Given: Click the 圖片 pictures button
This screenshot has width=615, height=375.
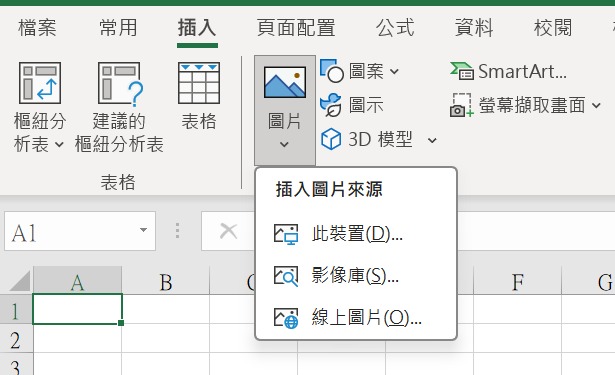Looking at the screenshot, I should [x=285, y=109].
